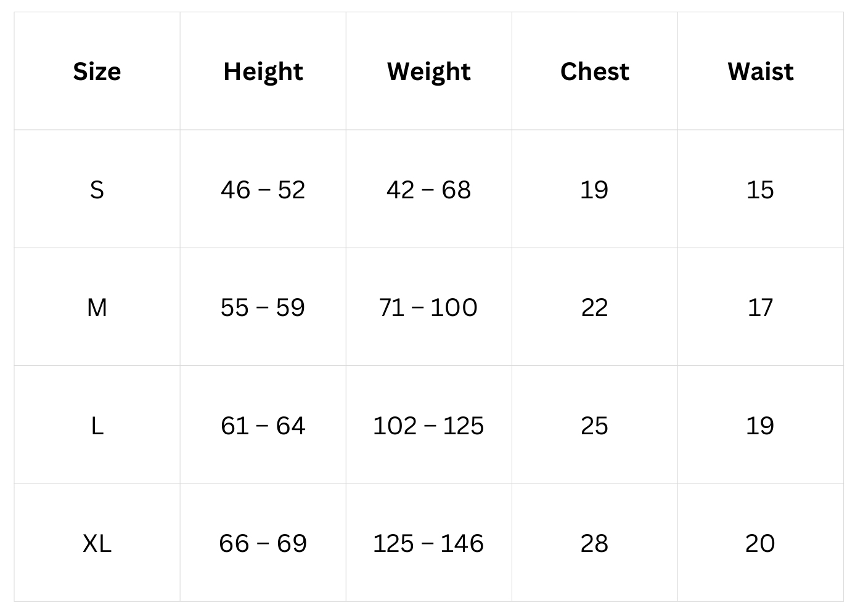Select weight cell 42 – 68
This screenshot has width=863, height=616.
tap(429, 190)
